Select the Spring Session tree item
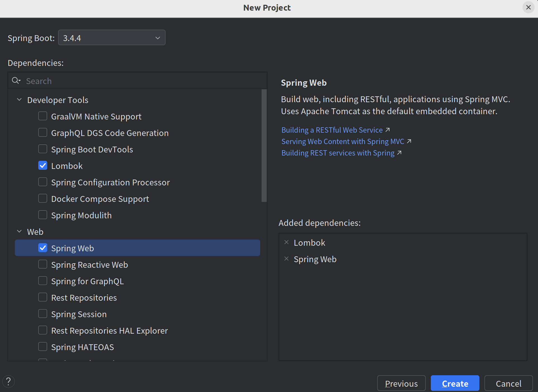538x392 pixels. click(x=79, y=314)
